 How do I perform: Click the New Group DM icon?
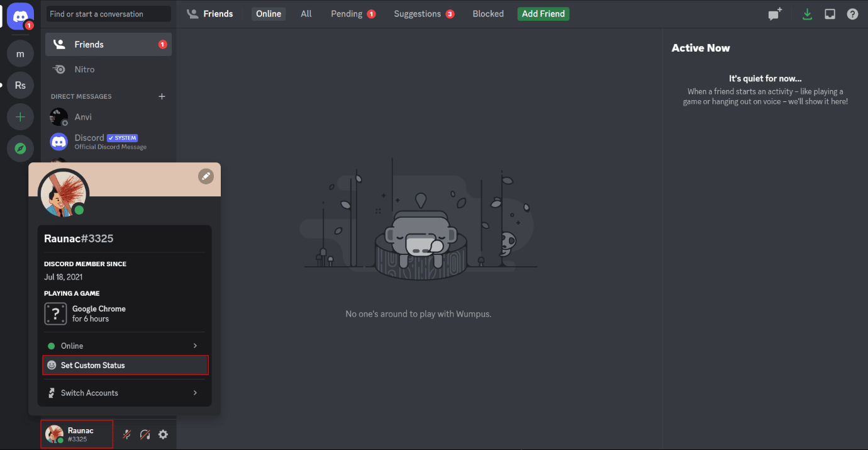[x=774, y=14]
